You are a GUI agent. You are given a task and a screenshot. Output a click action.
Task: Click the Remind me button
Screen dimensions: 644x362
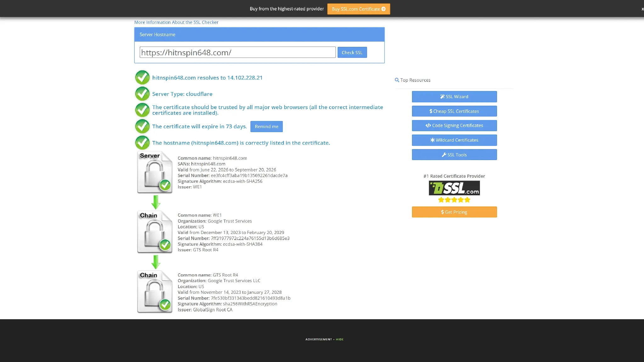point(267,126)
